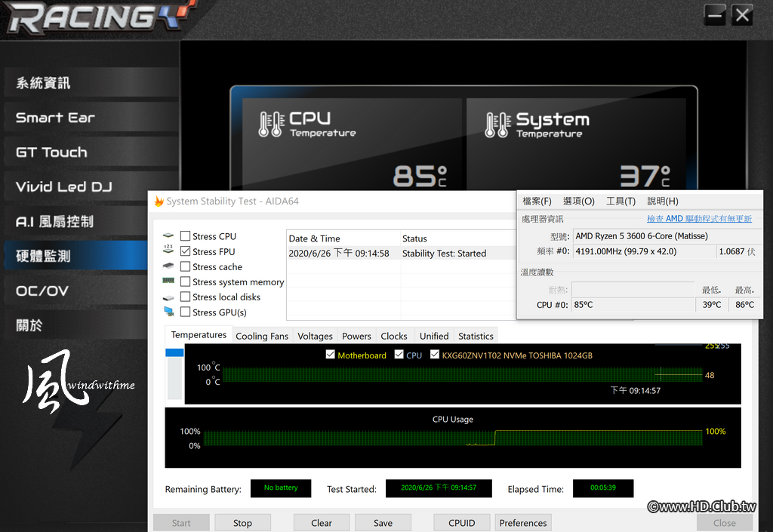Click the Stress local disks drive icon
773x532 pixels.
tap(168, 297)
